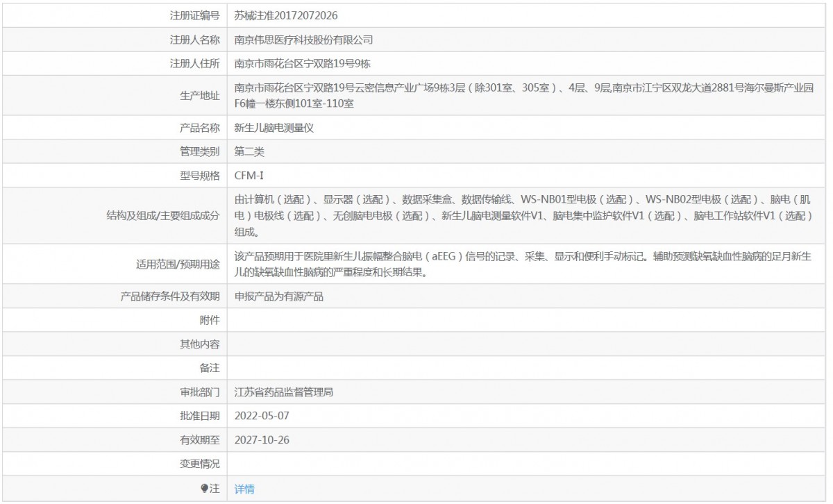833x504 pixels.
Task: Select the 申报产品为有源产品 value
Action: (x=279, y=296)
